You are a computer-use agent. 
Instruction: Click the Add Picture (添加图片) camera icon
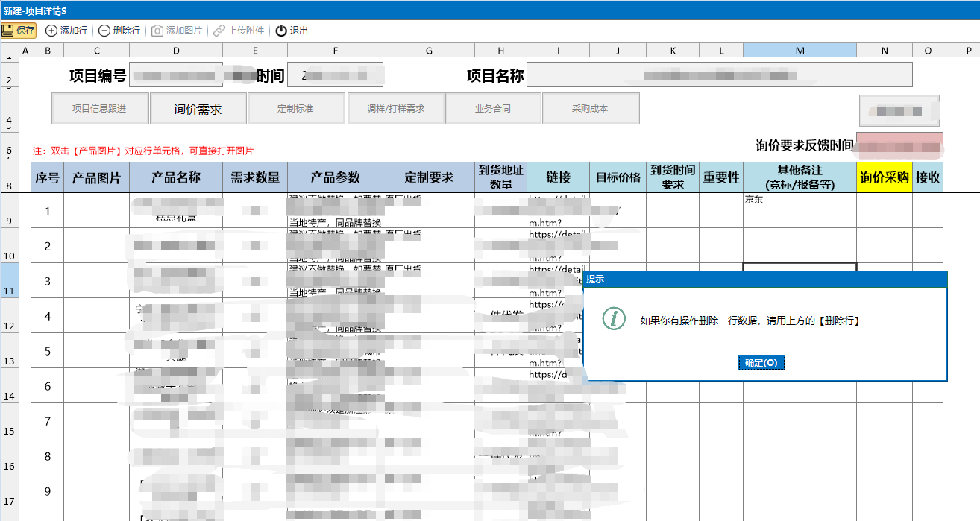point(157,31)
